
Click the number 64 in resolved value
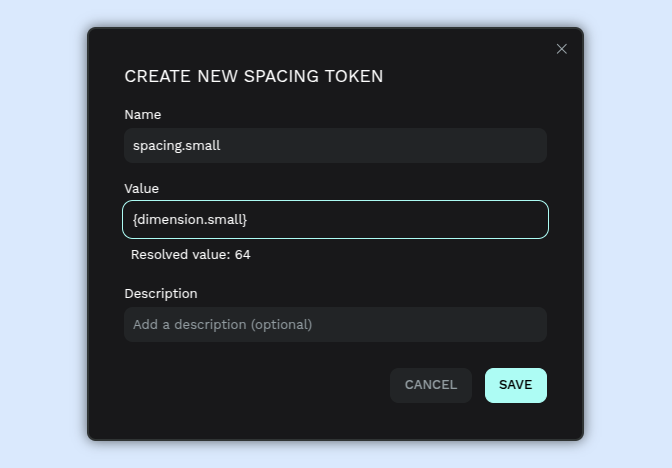[242, 255]
